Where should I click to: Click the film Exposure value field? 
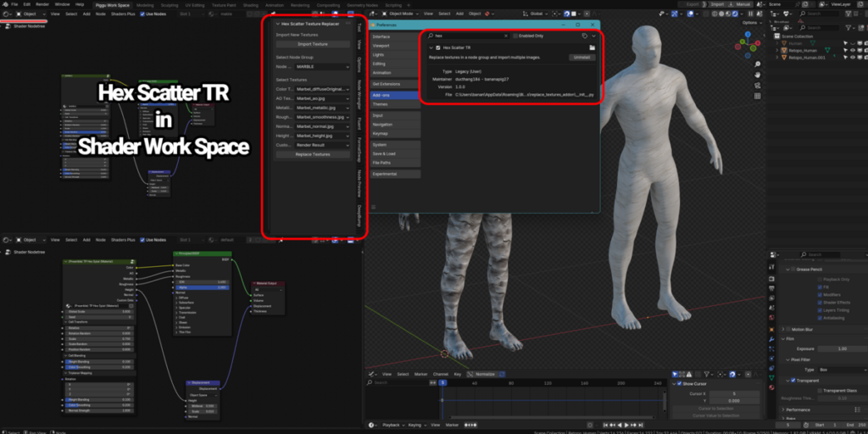tap(843, 348)
